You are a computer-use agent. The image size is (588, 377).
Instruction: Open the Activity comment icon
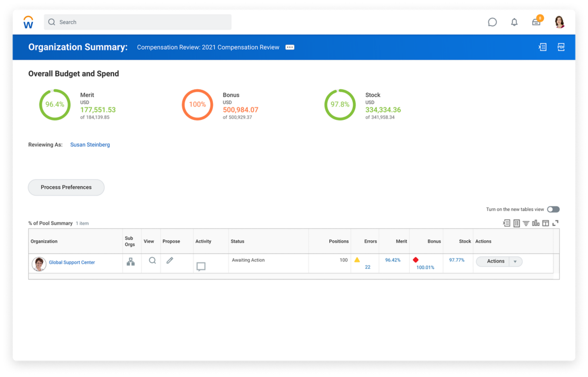(201, 267)
